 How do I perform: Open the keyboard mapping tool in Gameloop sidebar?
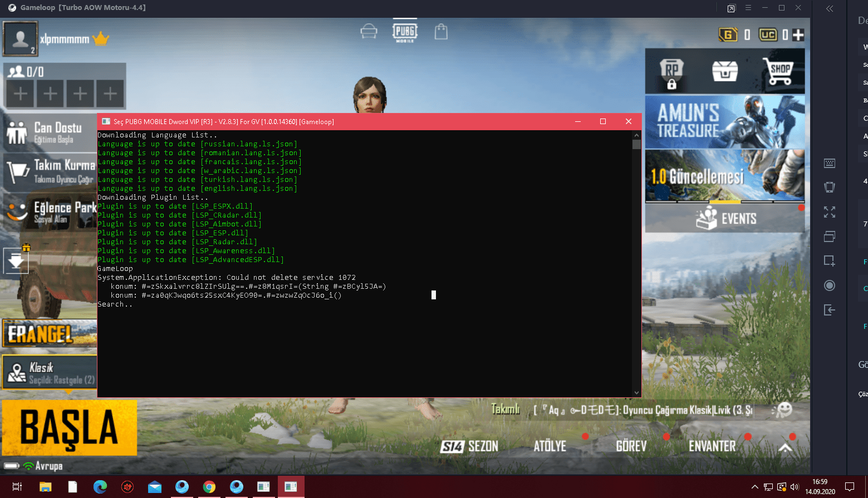coord(830,163)
